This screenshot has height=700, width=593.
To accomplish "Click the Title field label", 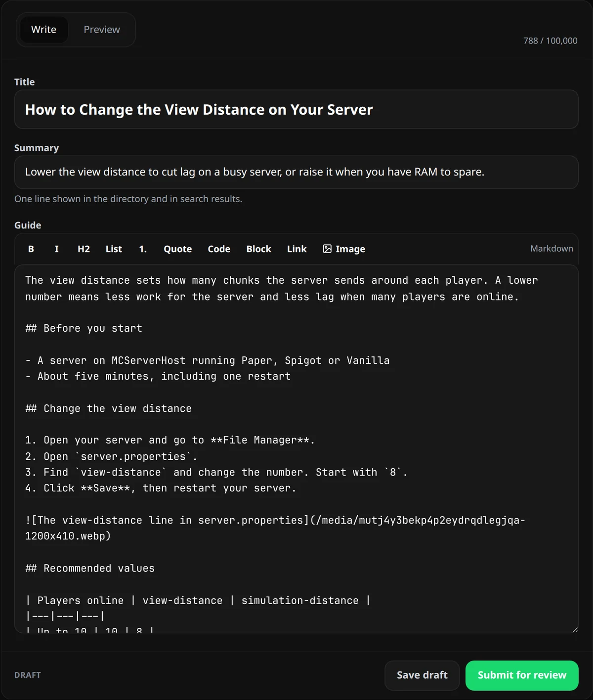I will pyautogui.click(x=25, y=82).
